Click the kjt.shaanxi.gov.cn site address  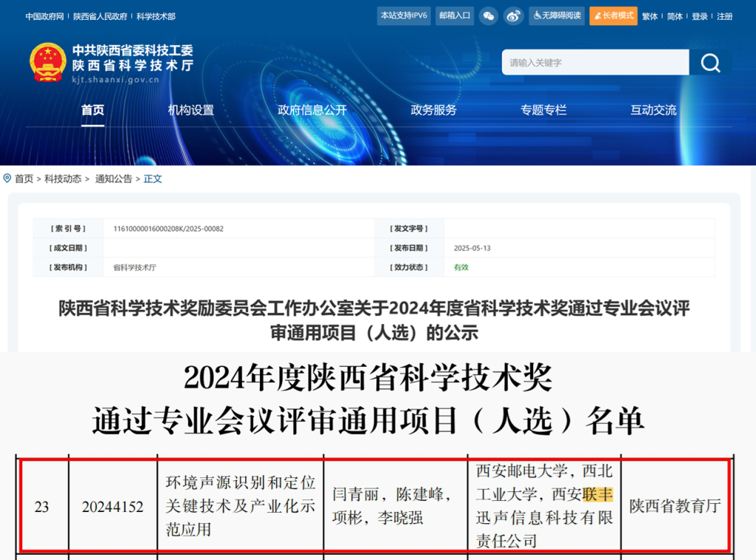click(116, 80)
